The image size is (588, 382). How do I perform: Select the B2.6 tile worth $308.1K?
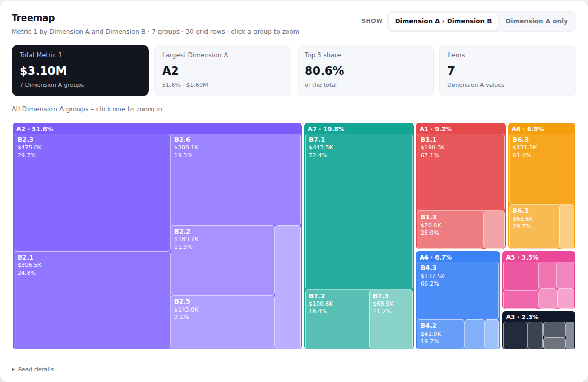click(236, 180)
